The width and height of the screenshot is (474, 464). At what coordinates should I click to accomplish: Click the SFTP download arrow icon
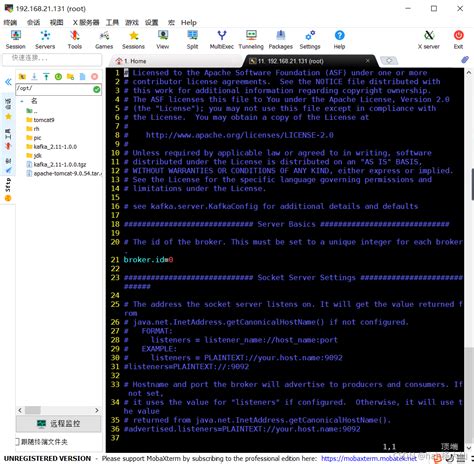[34, 76]
